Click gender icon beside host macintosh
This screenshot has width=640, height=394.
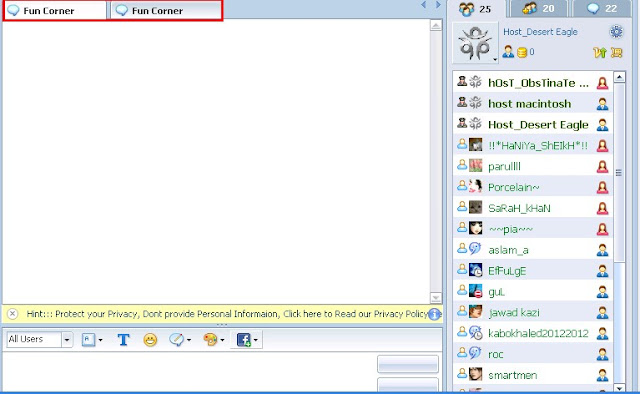point(602,104)
